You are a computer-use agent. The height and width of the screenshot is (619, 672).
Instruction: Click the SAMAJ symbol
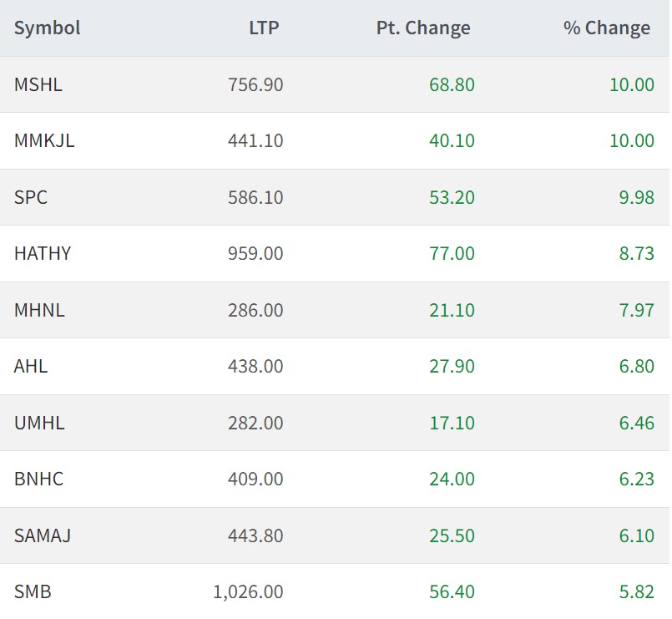click(43, 535)
